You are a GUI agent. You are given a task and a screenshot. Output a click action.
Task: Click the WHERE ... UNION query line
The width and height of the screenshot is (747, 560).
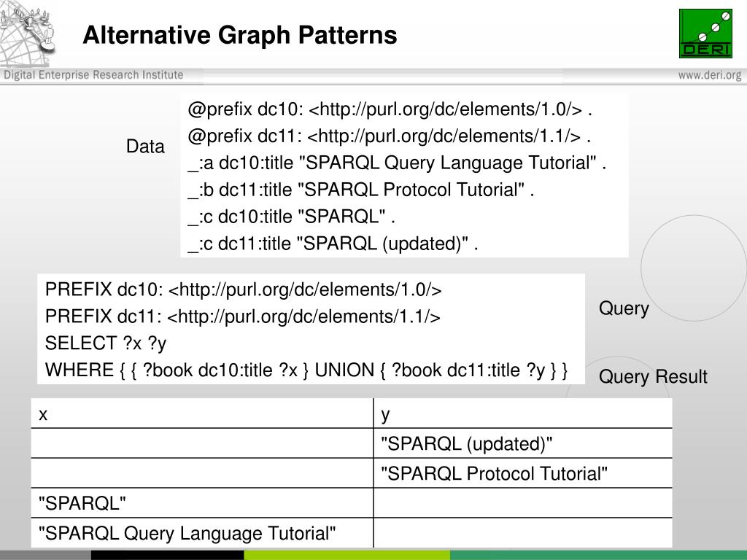point(306,370)
